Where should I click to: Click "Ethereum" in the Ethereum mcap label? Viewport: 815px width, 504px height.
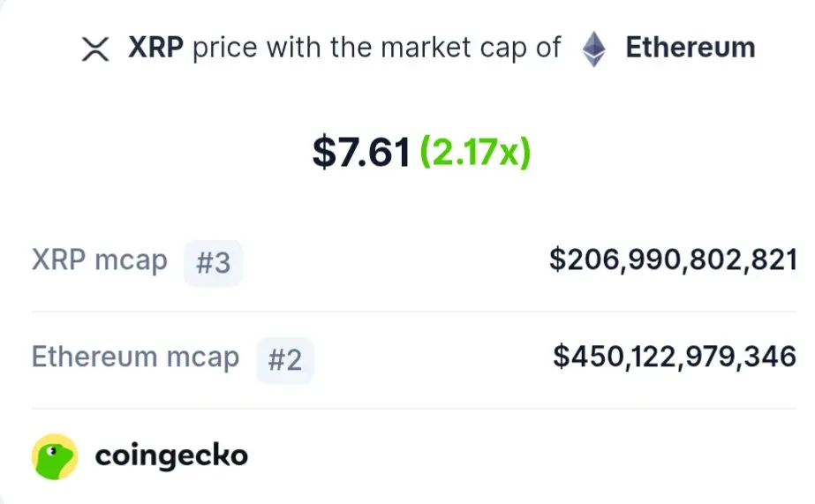pyautogui.click(x=94, y=357)
